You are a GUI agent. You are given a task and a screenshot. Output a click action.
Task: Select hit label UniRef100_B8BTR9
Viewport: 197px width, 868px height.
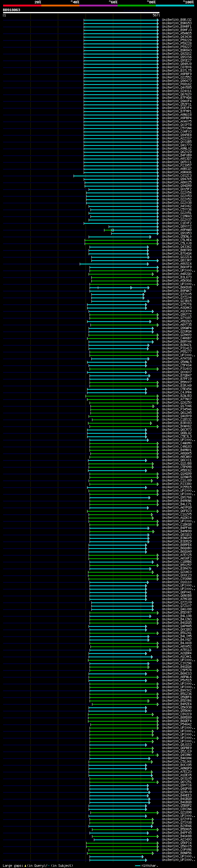[x=177, y=250]
